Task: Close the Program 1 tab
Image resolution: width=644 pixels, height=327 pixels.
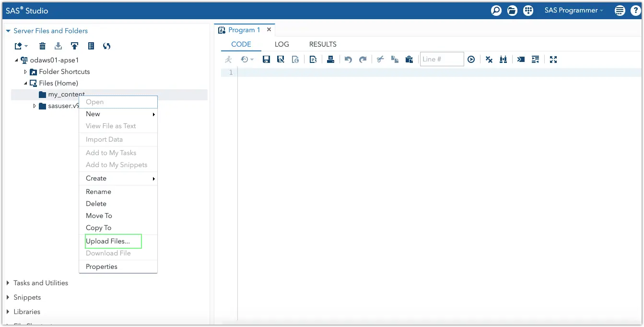Action: pyautogui.click(x=269, y=30)
